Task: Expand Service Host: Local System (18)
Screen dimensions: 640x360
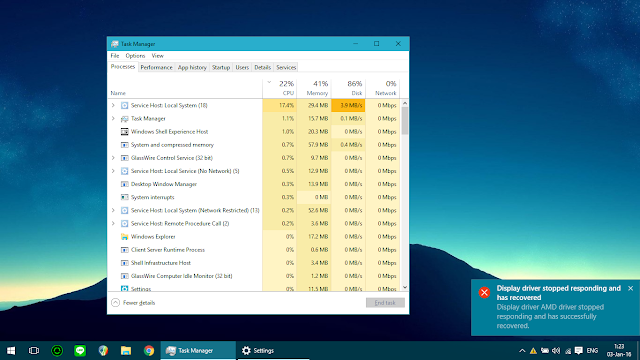Action: [113, 105]
